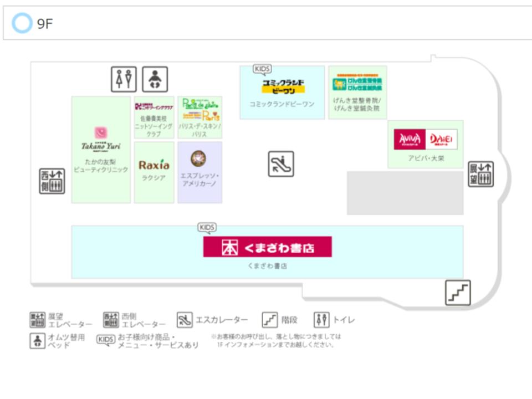Click the restroom icon on the map
The width and height of the screenshot is (532, 399).
point(124,79)
